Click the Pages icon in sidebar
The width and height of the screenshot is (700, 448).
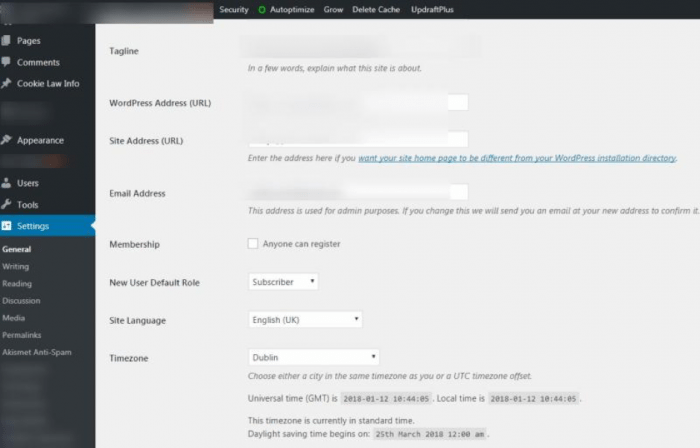click(6, 41)
